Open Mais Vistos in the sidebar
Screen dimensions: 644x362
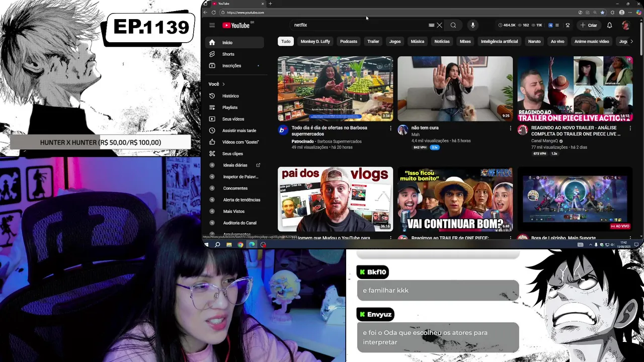point(235,212)
